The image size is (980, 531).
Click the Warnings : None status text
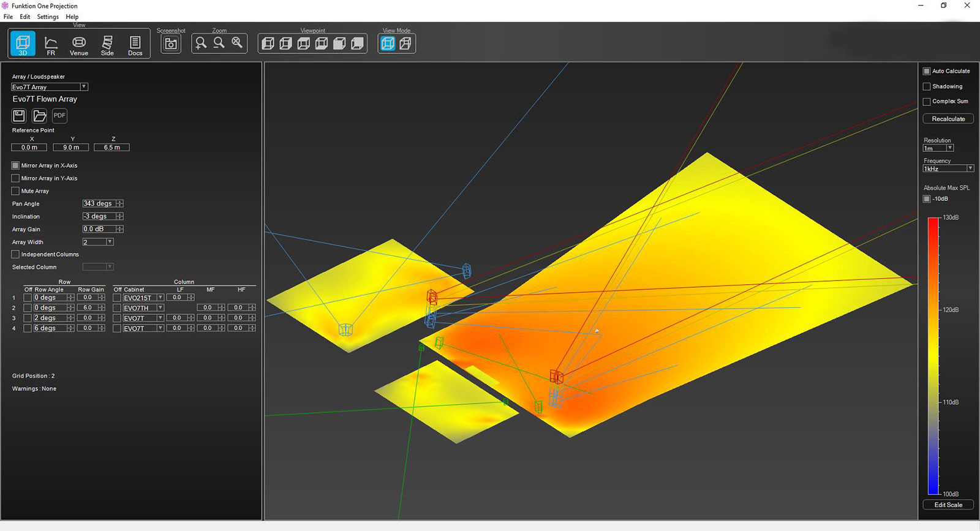34,389
